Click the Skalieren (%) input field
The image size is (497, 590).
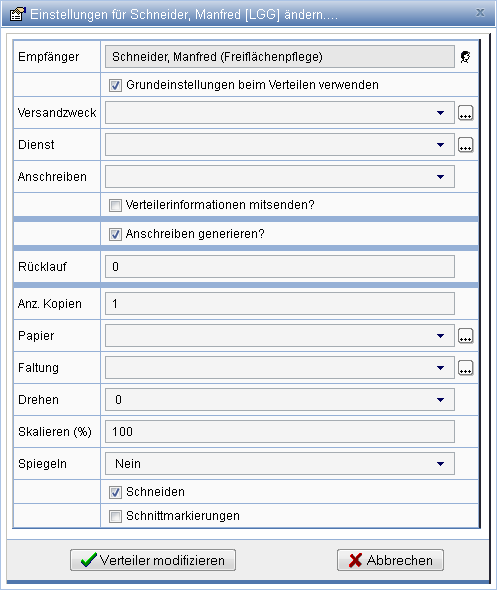(x=280, y=432)
